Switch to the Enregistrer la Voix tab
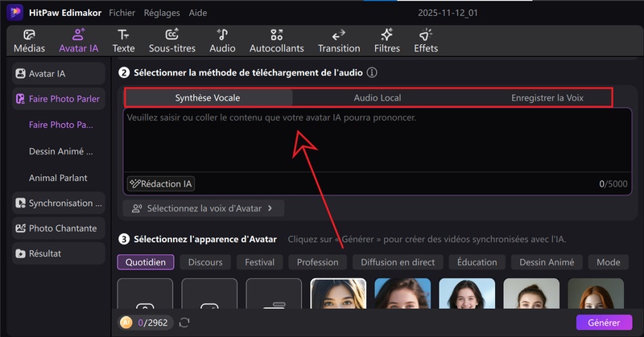The width and height of the screenshot is (644, 337). click(x=547, y=97)
